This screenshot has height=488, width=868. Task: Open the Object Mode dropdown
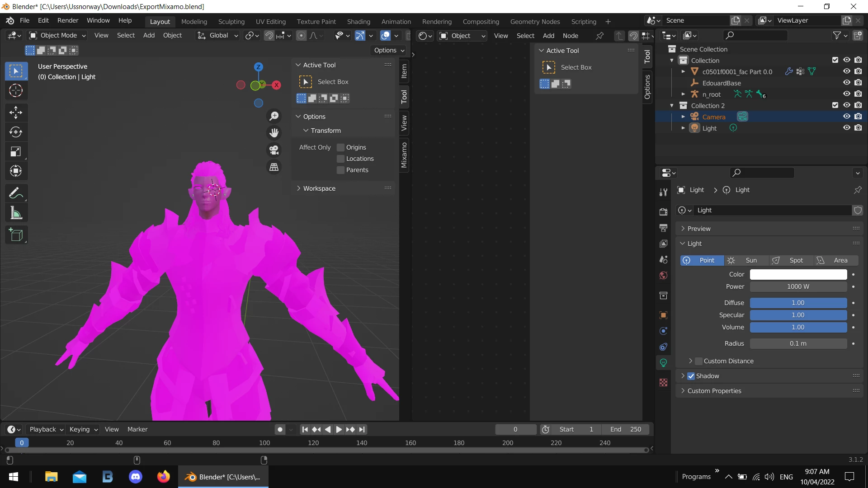tap(57, 35)
